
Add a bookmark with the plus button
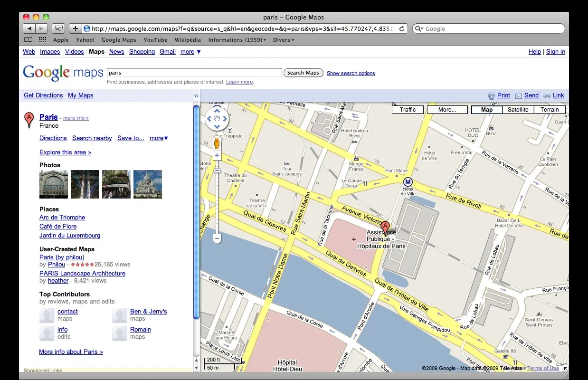tap(75, 28)
